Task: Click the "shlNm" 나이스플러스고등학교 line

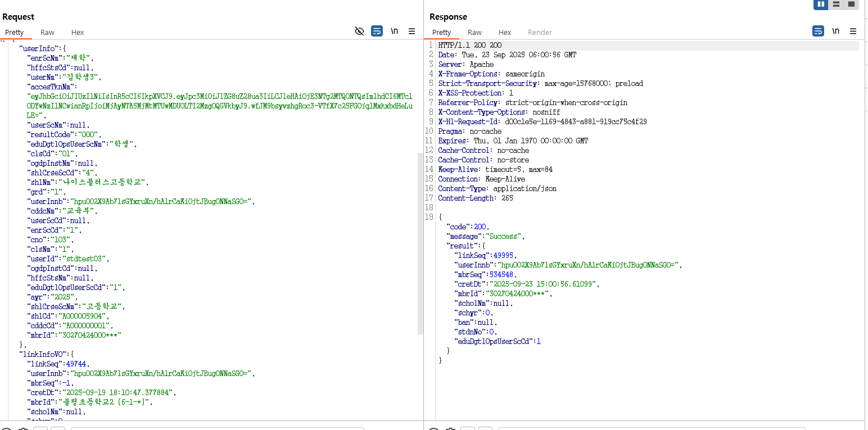Action: point(88,182)
